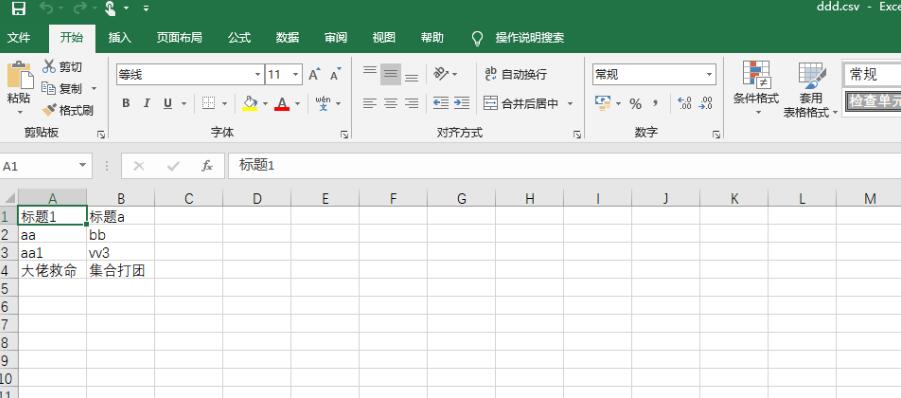901x398 pixels.
Task: Click the formula bar showing 标题1
Action: pyautogui.click(x=564, y=166)
